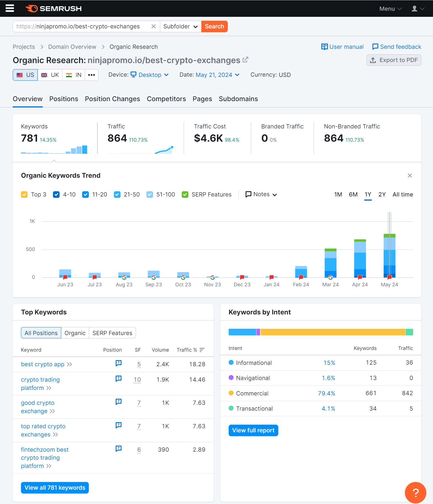Click Google update marker at Mar 24

coord(330,277)
